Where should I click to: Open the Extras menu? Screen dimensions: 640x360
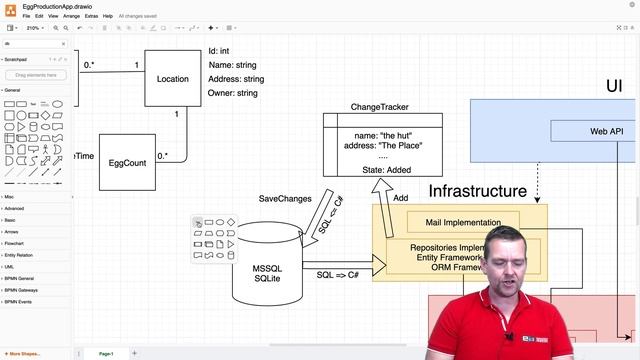point(91,16)
